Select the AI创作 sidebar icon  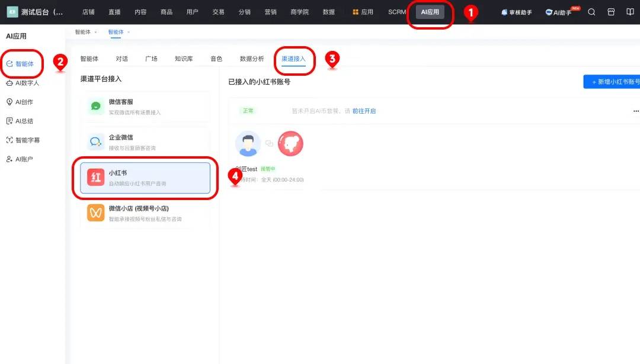click(x=9, y=102)
